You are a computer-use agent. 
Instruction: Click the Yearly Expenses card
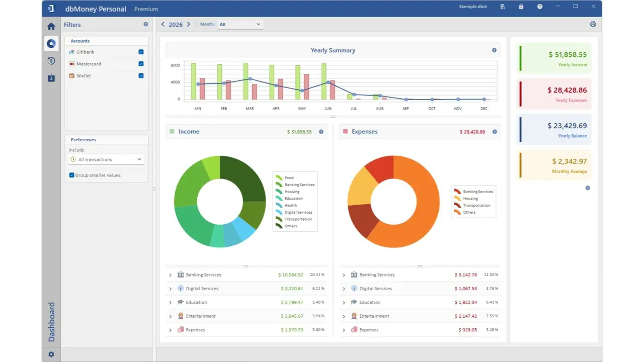(554, 94)
